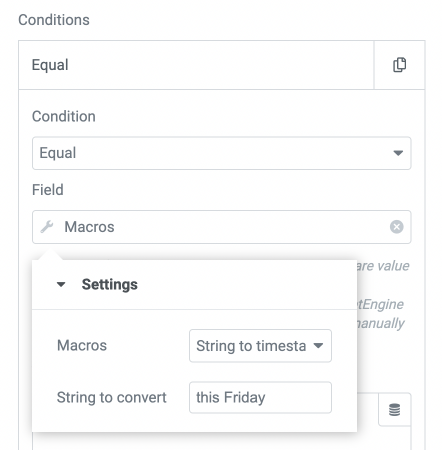Toggle the Equal condition item header
The height and width of the screenshot is (450, 442).
[196, 65]
